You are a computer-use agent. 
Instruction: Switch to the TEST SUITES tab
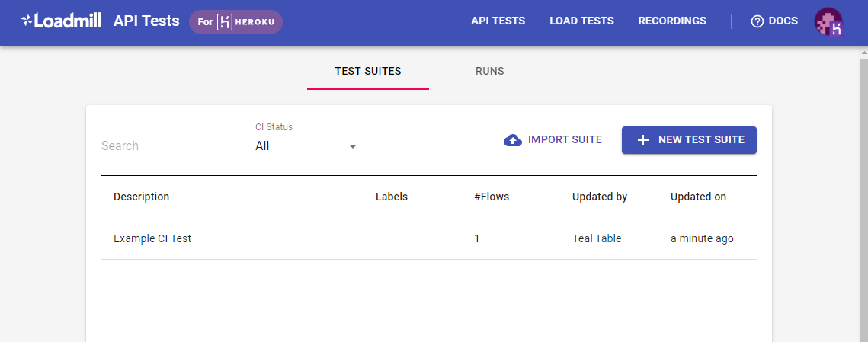coord(368,72)
